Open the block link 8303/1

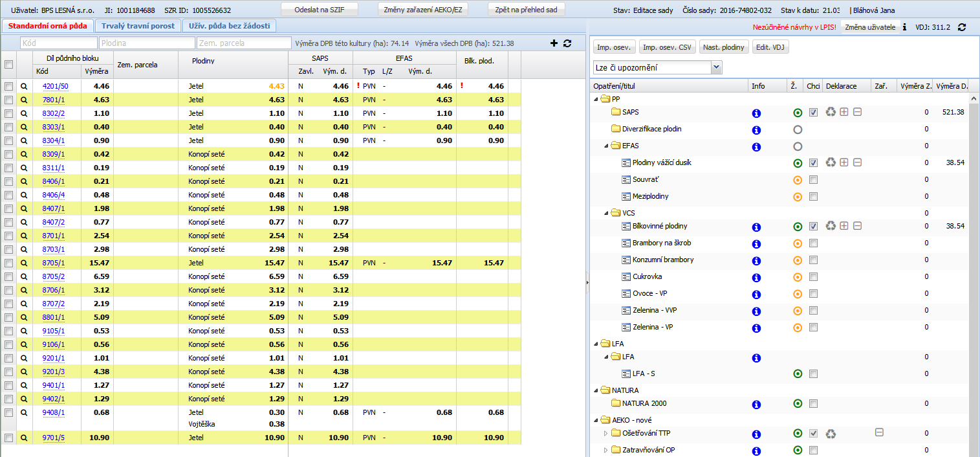click(54, 127)
